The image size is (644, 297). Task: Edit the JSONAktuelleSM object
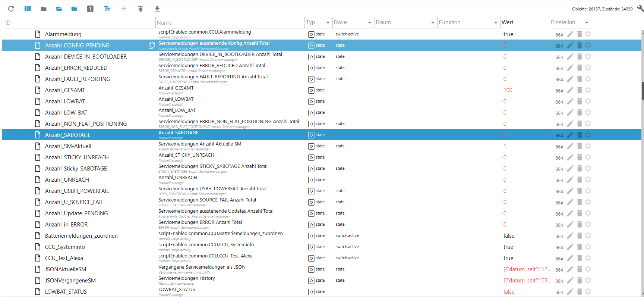pyautogui.click(x=570, y=269)
